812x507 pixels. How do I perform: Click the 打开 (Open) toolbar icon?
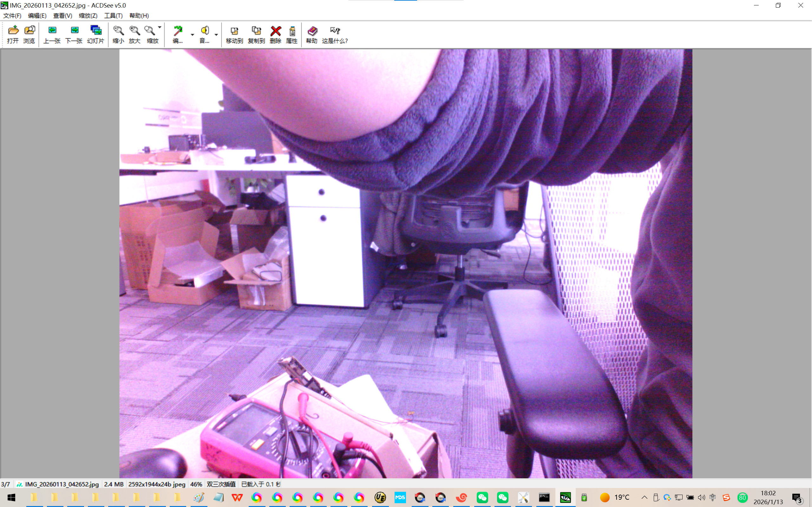pos(13,34)
